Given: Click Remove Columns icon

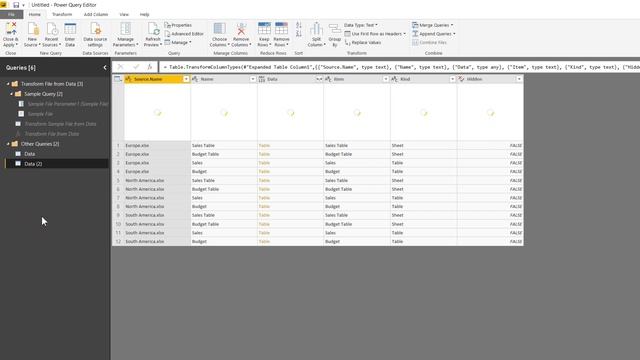Looking at the screenshot, I should click(x=241, y=29).
